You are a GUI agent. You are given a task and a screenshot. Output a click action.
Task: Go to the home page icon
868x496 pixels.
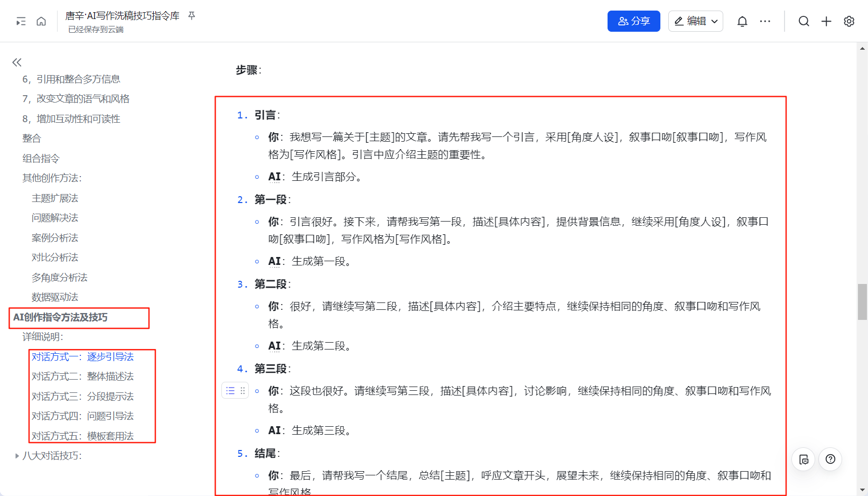(41, 21)
